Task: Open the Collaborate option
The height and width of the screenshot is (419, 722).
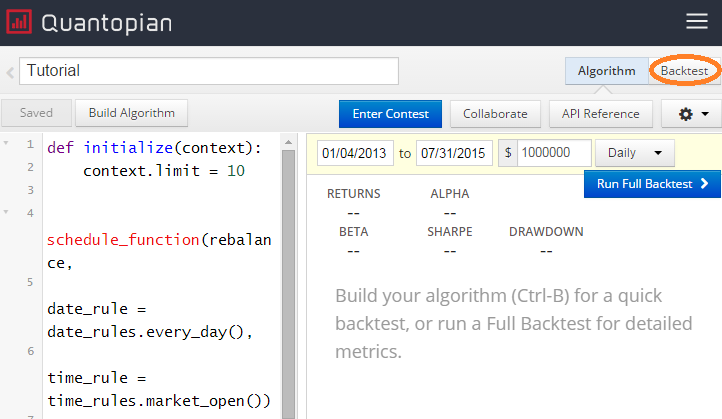Action: (x=495, y=114)
